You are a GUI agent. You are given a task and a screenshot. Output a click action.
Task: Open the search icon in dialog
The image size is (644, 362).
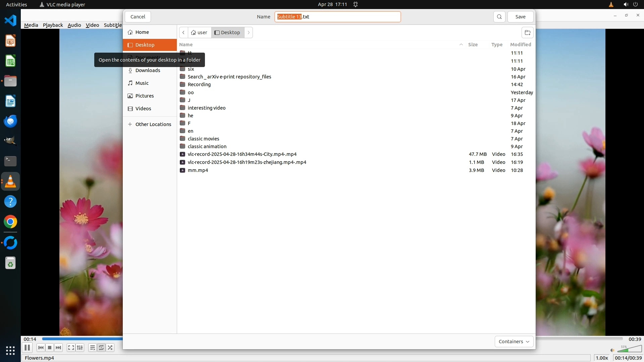[499, 17]
